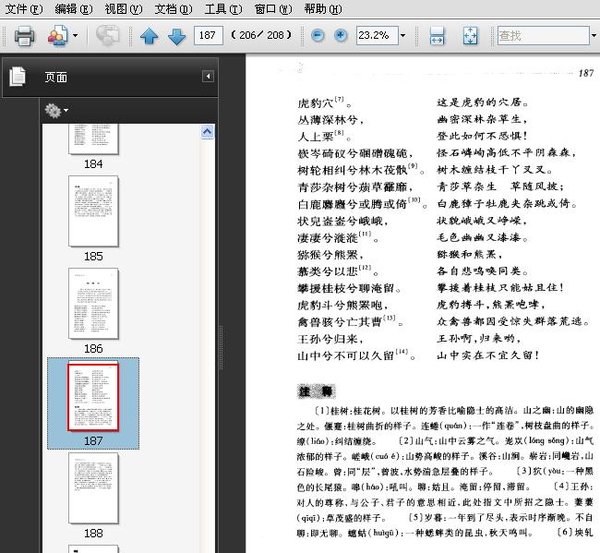Click the Pages panel icon in sidebar

(16, 76)
